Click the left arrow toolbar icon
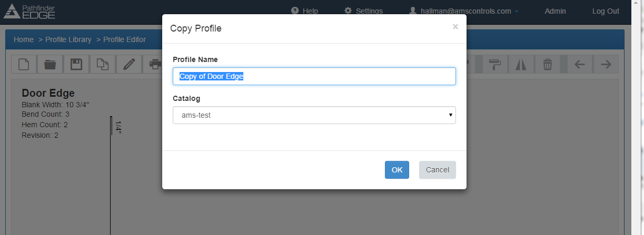 [x=580, y=64]
